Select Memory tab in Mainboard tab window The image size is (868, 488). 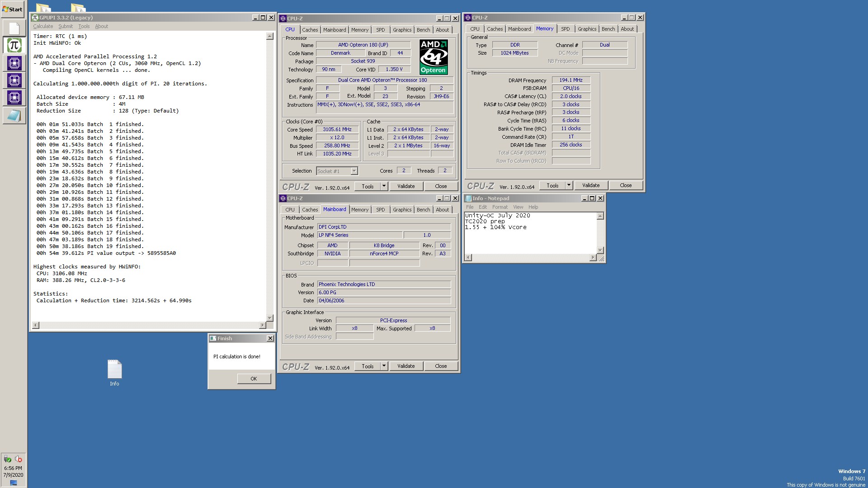[360, 210]
